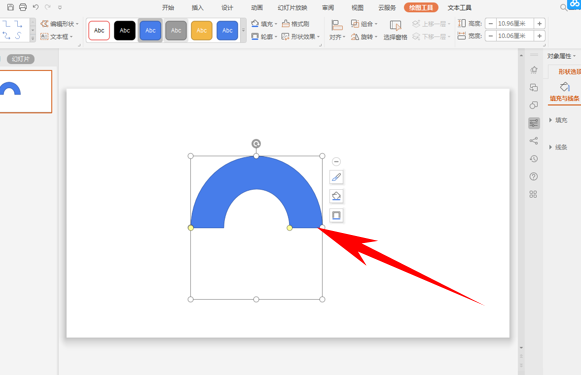Image resolution: width=581 pixels, height=375 pixels.
Task: Click the history clock icon in the right sidebar
Action: tap(534, 159)
